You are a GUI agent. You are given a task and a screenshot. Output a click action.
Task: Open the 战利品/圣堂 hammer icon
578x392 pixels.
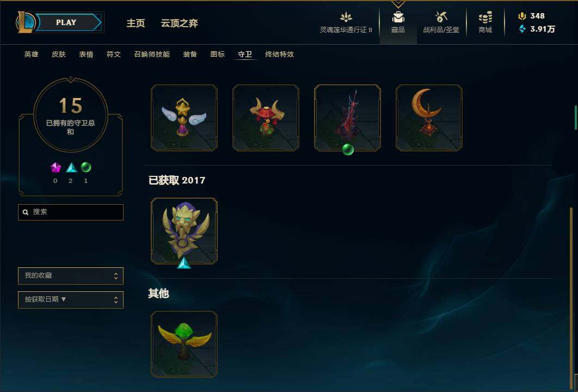pyautogui.click(x=441, y=17)
